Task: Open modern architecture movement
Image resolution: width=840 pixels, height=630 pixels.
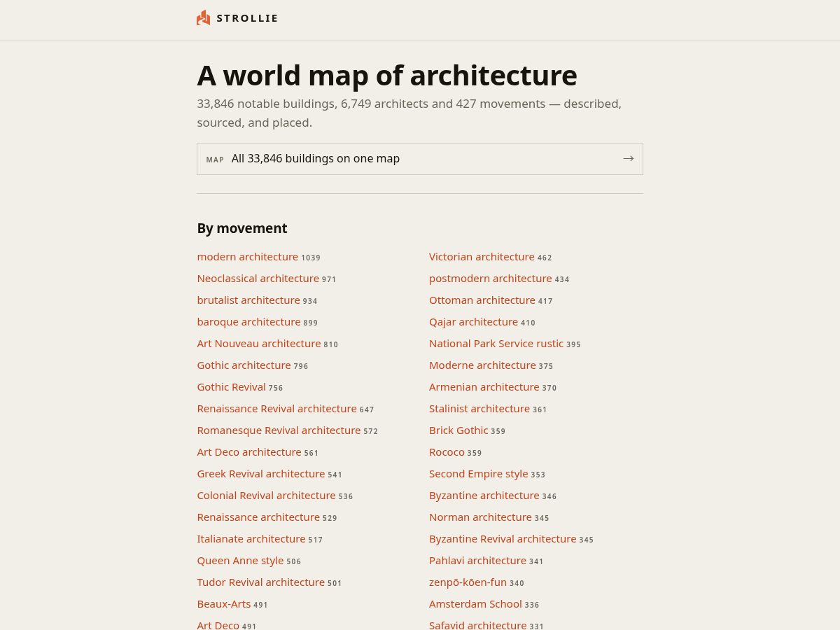Action: click(x=248, y=257)
